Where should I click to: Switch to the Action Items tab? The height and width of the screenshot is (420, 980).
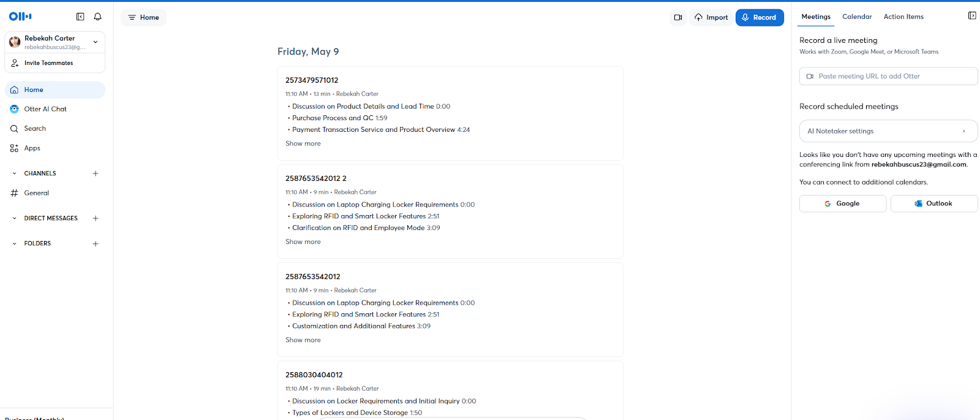click(x=903, y=17)
